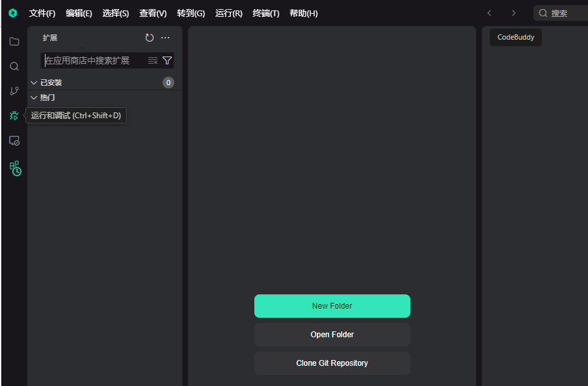Open the 查看(V) menu
The height and width of the screenshot is (386, 588).
[x=153, y=14]
